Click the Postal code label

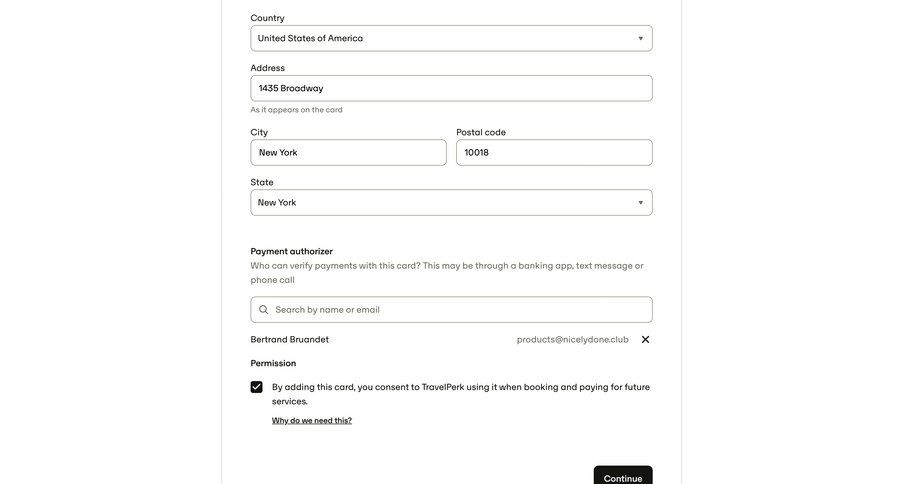pos(481,133)
